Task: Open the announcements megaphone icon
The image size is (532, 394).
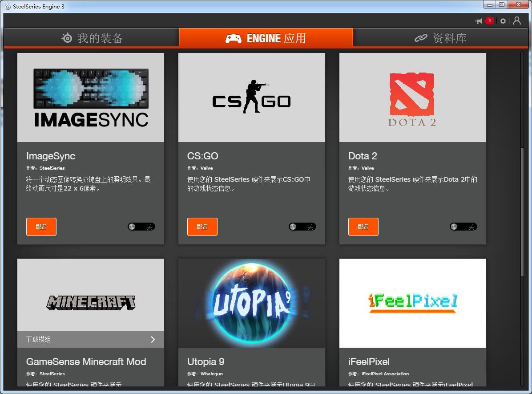Action: [479, 21]
